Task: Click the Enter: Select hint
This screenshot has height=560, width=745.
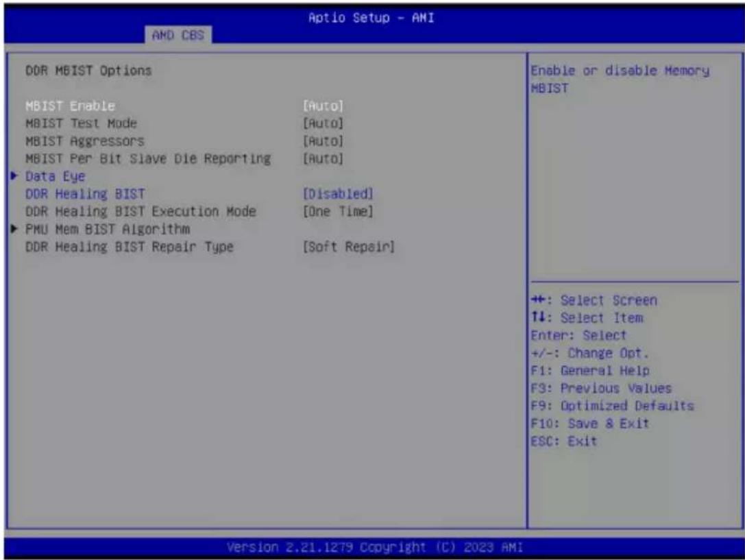Action: coord(578,335)
